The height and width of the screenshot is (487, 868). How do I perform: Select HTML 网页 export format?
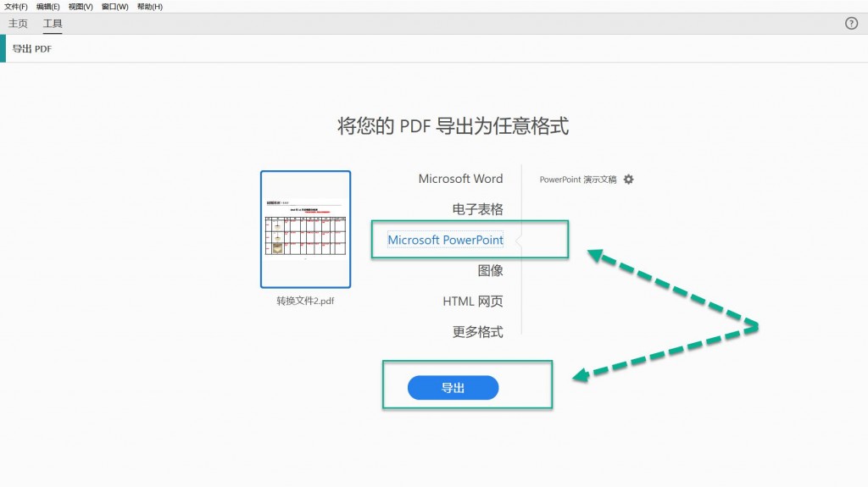(473, 301)
